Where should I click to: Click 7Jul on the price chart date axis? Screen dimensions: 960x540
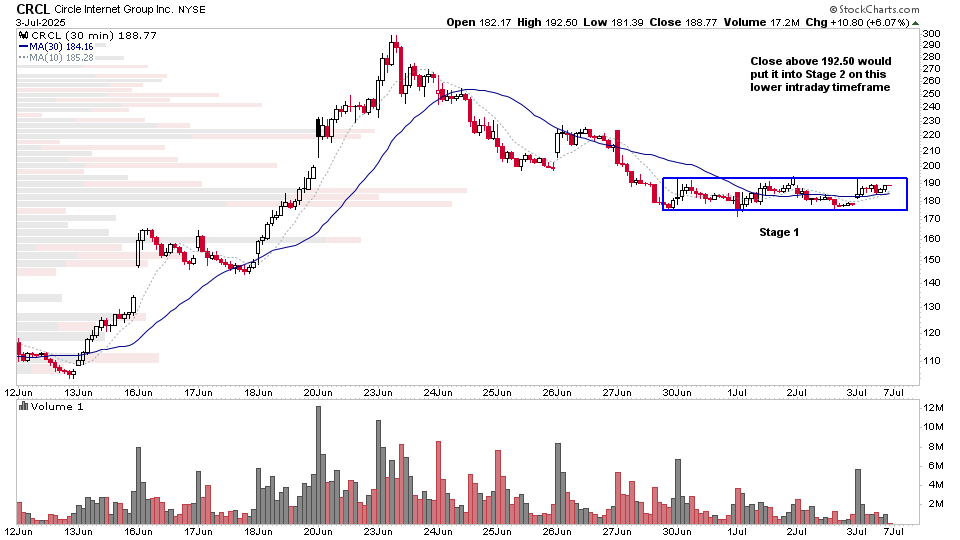tap(894, 392)
